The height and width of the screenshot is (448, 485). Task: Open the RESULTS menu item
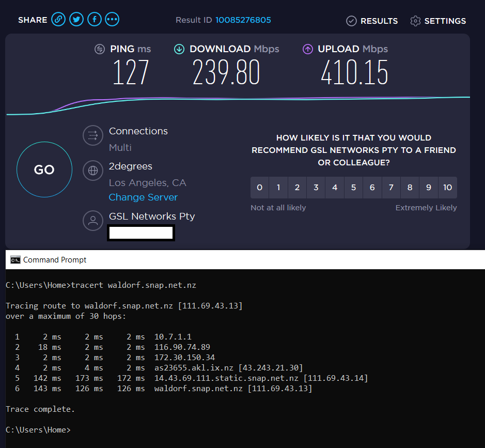pos(379,21)
